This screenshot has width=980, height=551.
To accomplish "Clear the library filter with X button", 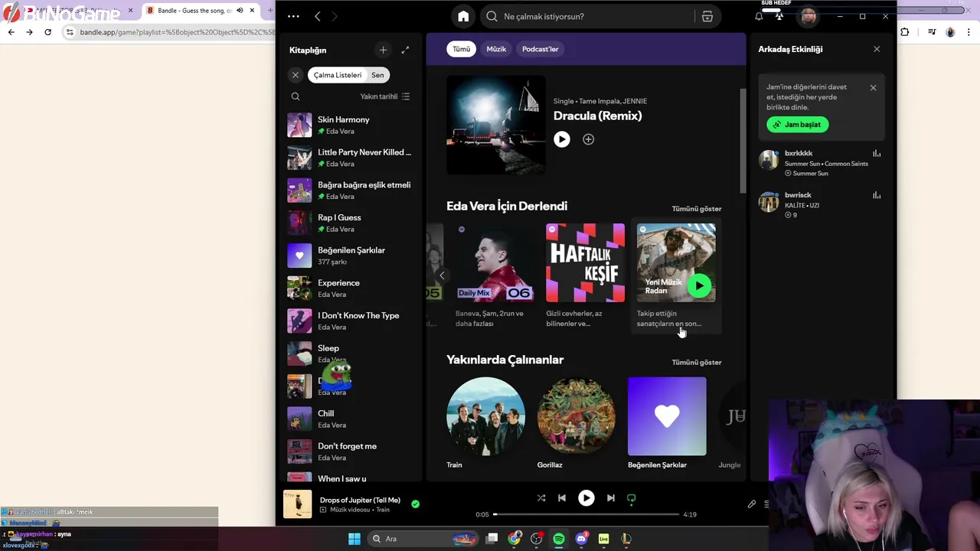I will tap(296, 75).
